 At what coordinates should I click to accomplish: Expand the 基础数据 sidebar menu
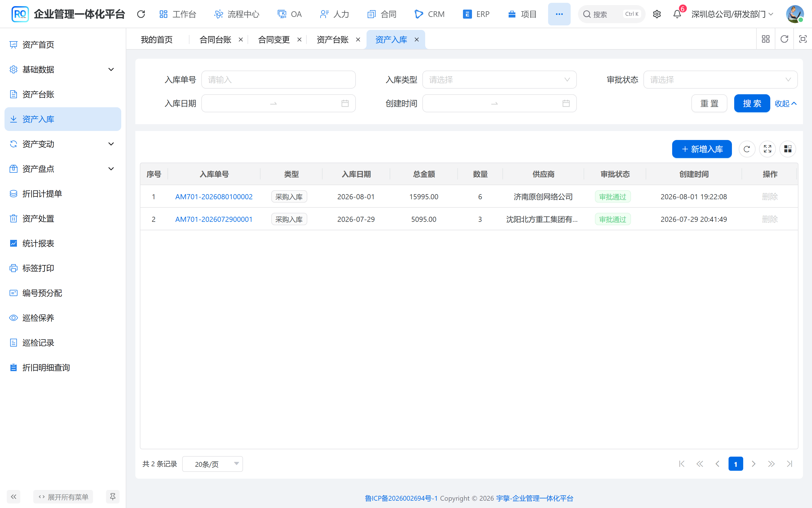click(x=63, y=69)
